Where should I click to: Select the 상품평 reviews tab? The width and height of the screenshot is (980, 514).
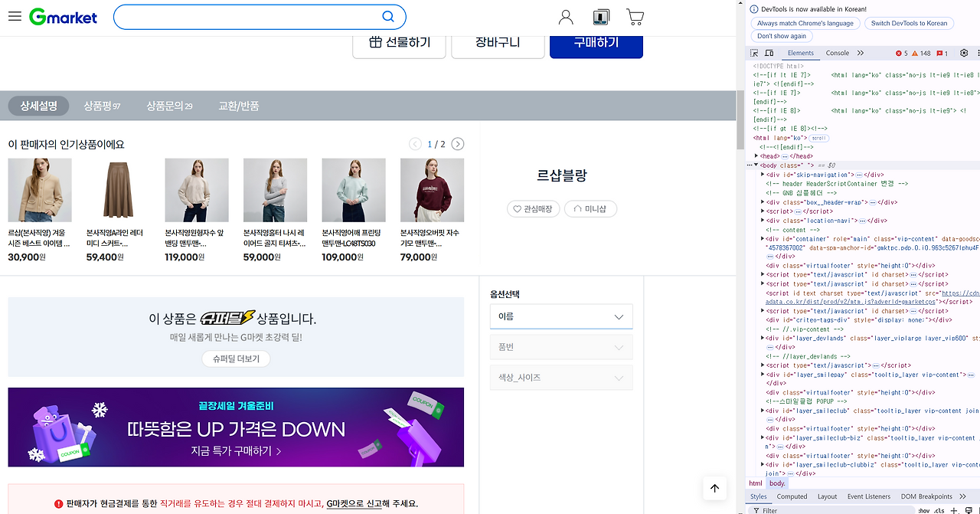(x=102, y=106)
